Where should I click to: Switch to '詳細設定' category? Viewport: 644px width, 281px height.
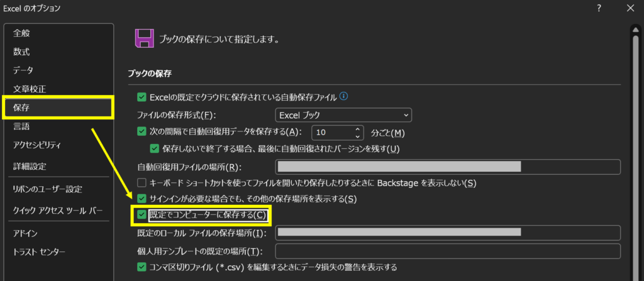(x=30, y=167)
